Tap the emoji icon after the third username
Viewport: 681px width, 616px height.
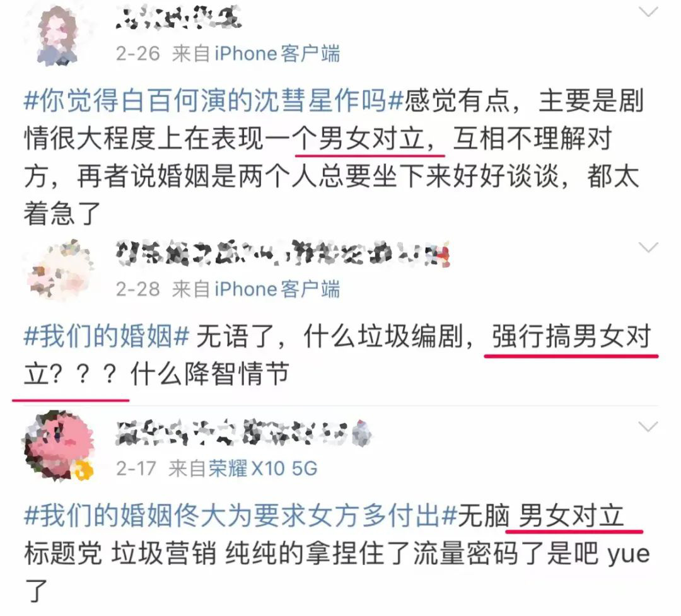361,433
